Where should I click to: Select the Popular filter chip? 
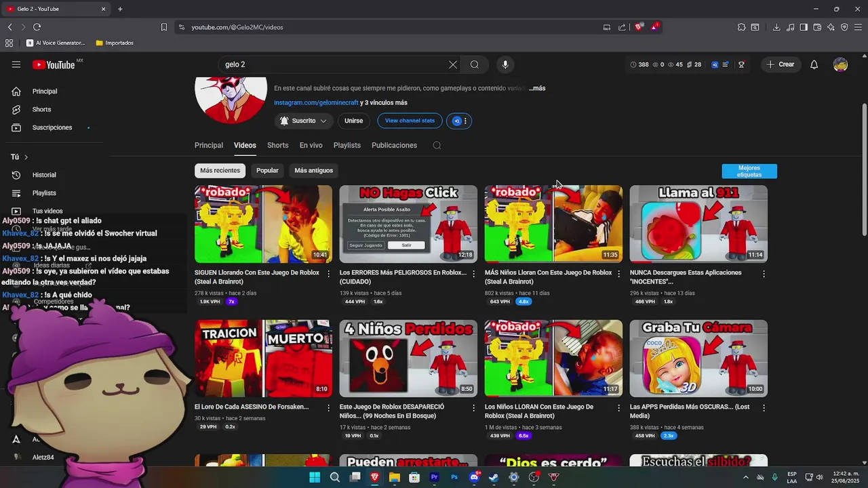267,170
